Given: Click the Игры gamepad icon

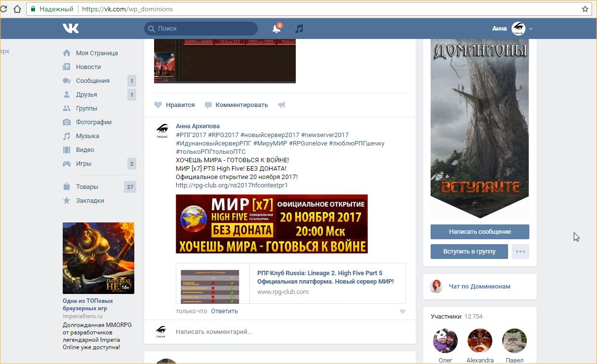Looking at the screenshot, I should (67, 164).
